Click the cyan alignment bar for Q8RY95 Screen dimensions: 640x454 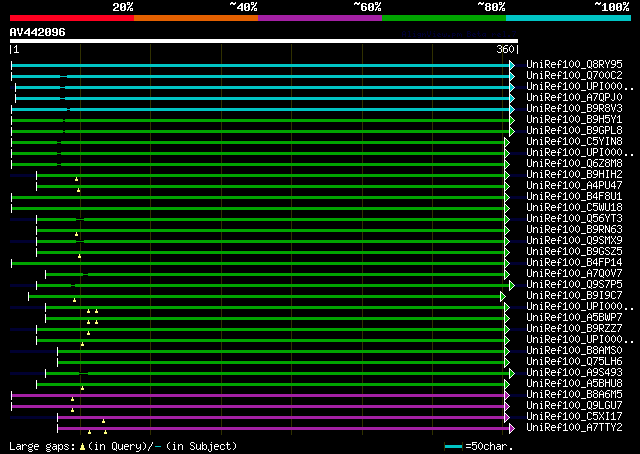260,65
